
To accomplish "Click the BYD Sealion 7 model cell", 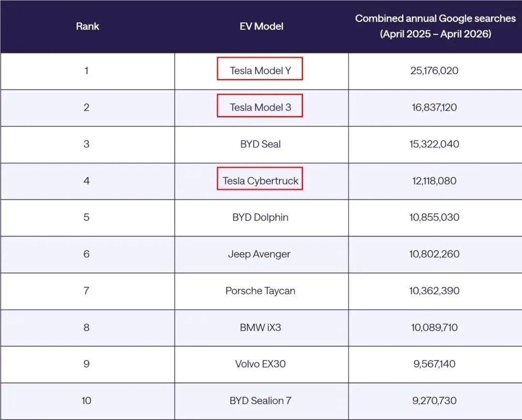I will [261, 400].
